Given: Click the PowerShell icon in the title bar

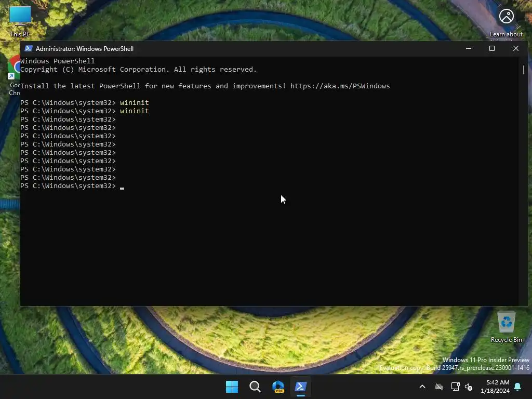Looking at the screenshot, I should [29, 48].
